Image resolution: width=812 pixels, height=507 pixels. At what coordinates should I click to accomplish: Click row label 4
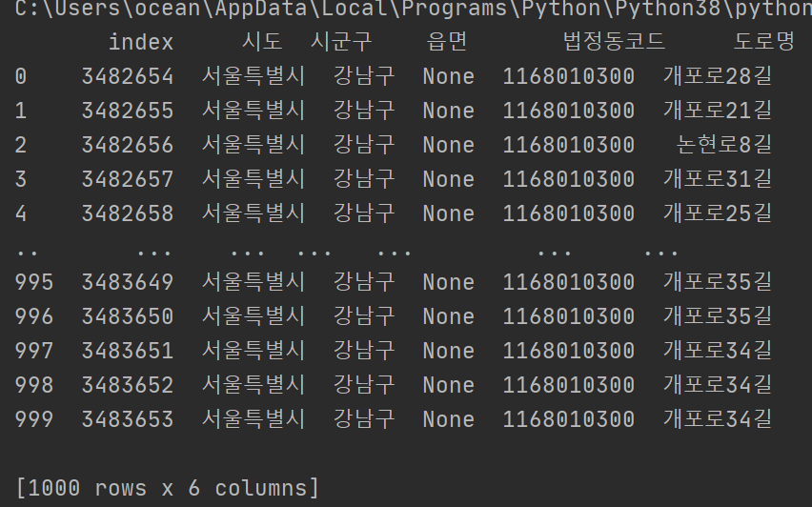21,213
